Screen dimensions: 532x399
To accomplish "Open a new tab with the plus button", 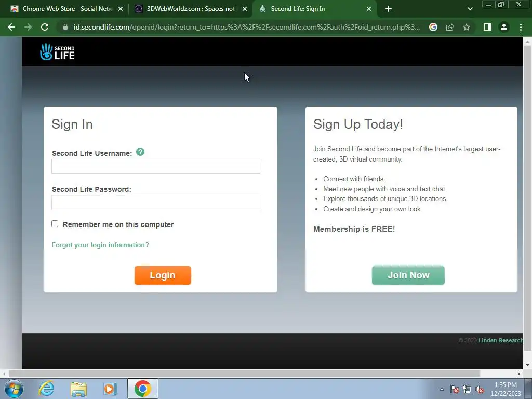I will pos(389,9).
